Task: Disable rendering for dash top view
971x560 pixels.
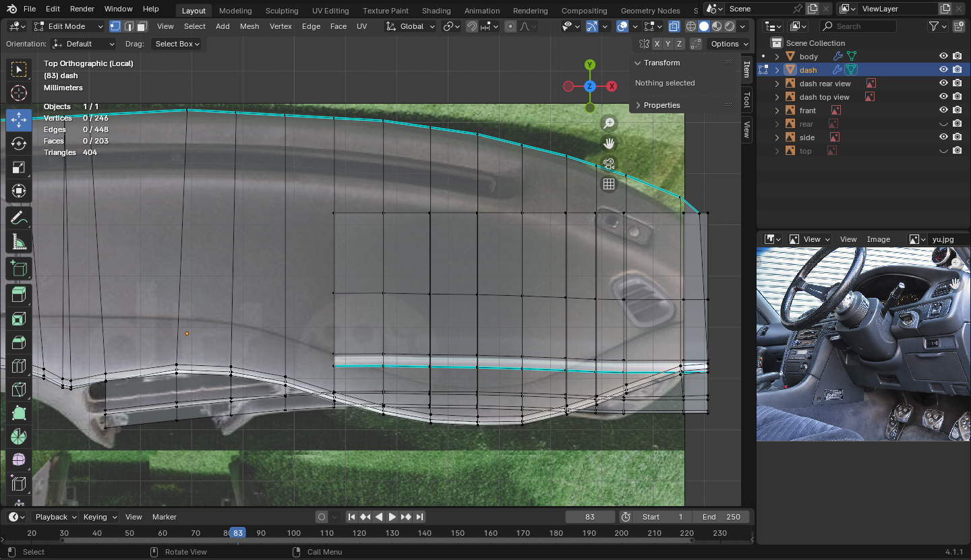Action: (x=957, y=97)
